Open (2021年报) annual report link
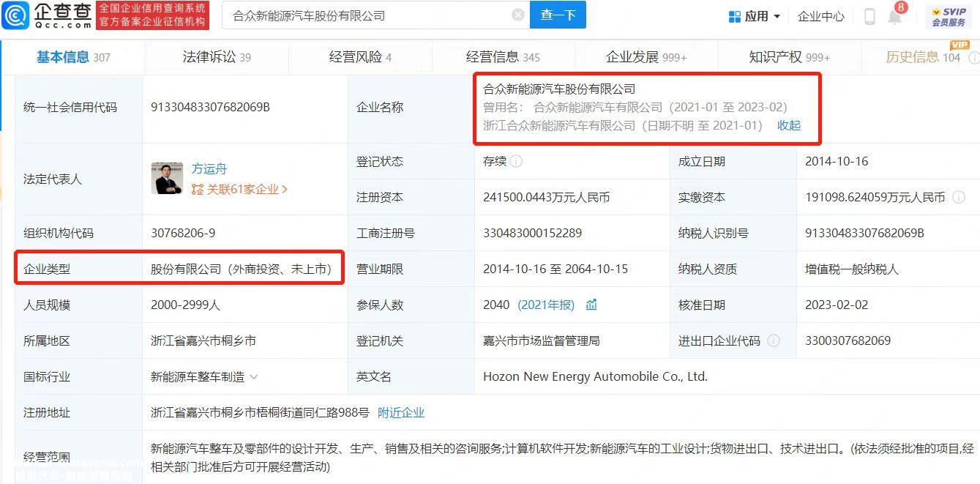This screenshot has width=980, height=484. (546, 305)
